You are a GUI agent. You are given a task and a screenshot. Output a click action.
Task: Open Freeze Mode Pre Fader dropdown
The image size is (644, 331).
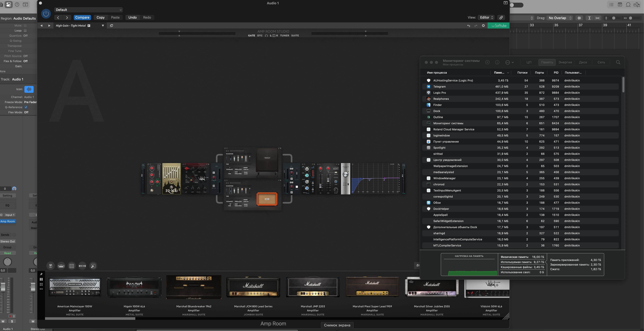30,102
